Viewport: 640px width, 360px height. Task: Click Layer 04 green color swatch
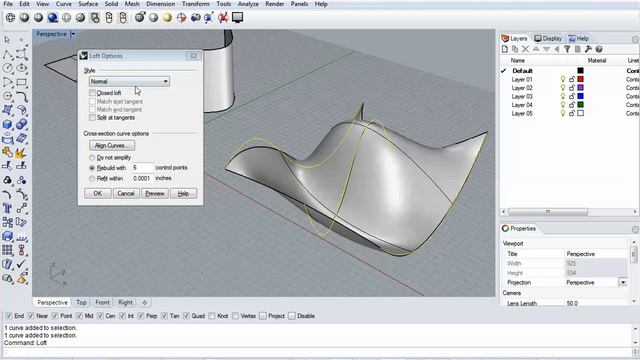click(580, 105)
